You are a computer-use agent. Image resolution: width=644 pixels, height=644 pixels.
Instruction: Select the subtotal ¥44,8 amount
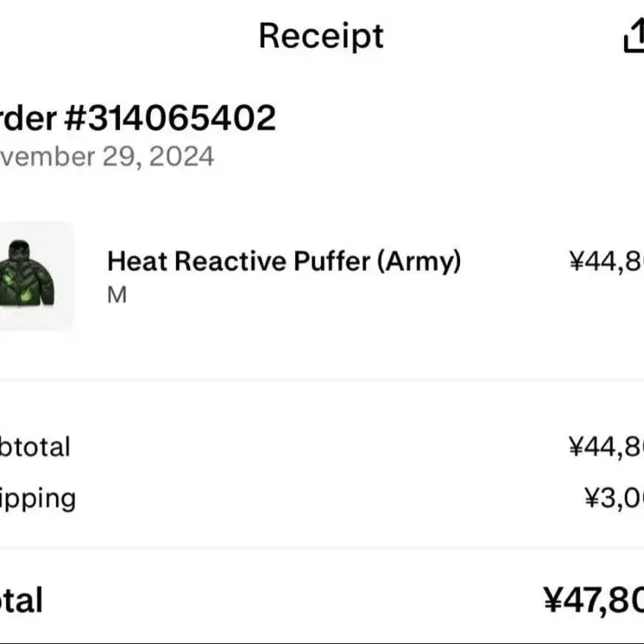point(606,447)
